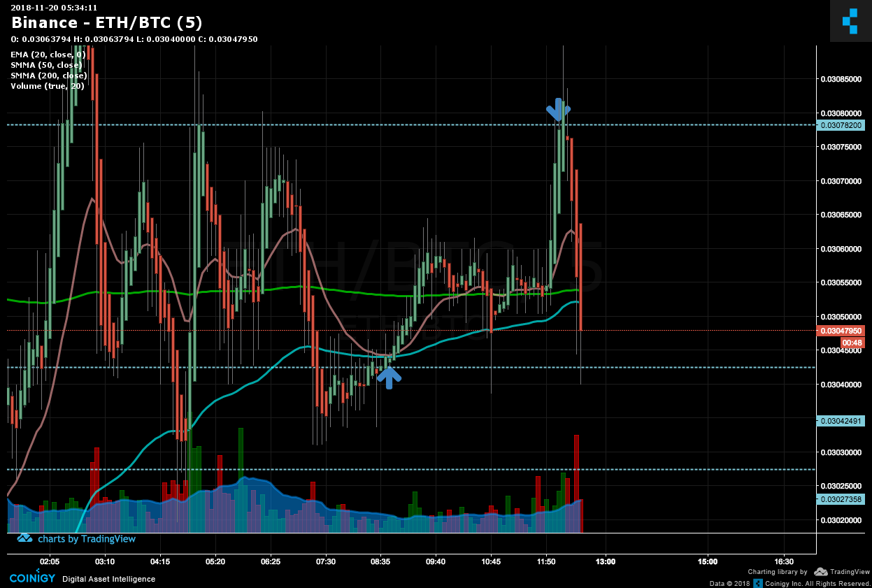Click the 0.03055000 price axis label
Screen dimensions: 872x588
(x=842, y=282)
